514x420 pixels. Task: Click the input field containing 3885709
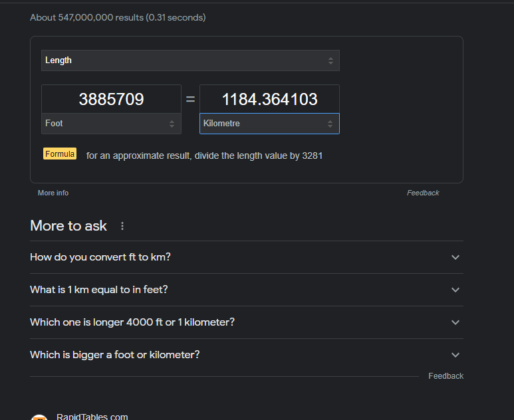[x=111, y=100]
